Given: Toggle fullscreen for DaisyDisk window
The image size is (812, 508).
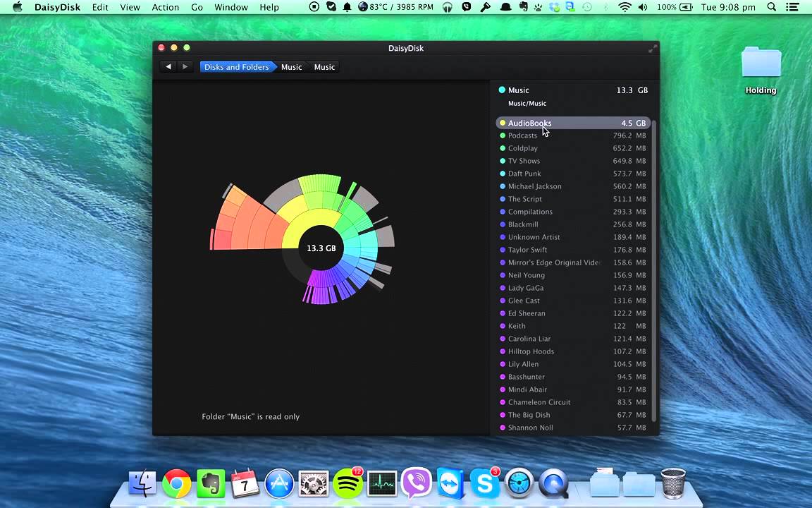Looking at the screenshot, I should coord(653,48).
